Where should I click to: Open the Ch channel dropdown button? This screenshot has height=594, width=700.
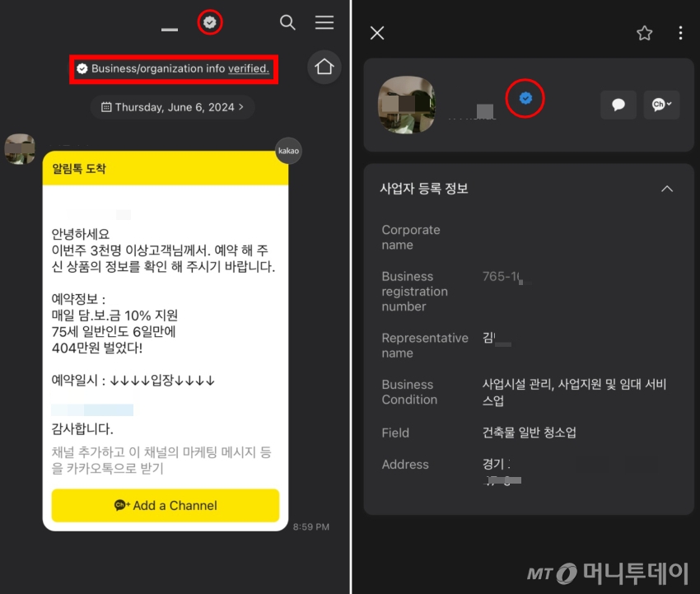[661, 105]
